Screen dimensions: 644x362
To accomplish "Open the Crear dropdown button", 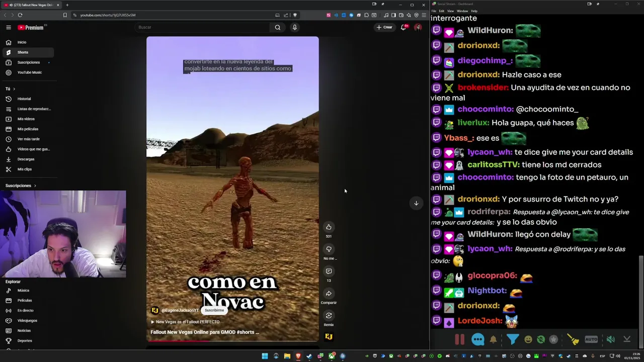I will pos(384,27).
